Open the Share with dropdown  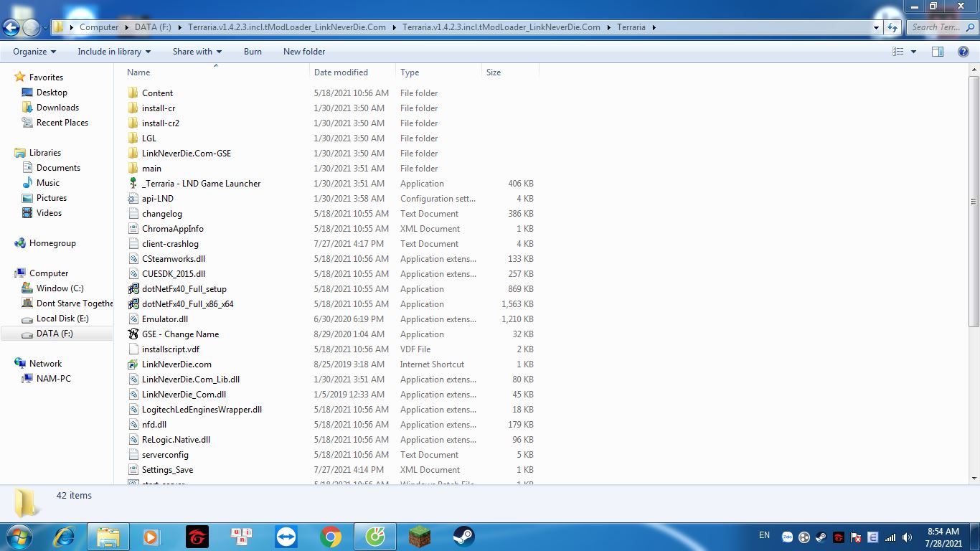click(x=197, y=52)
